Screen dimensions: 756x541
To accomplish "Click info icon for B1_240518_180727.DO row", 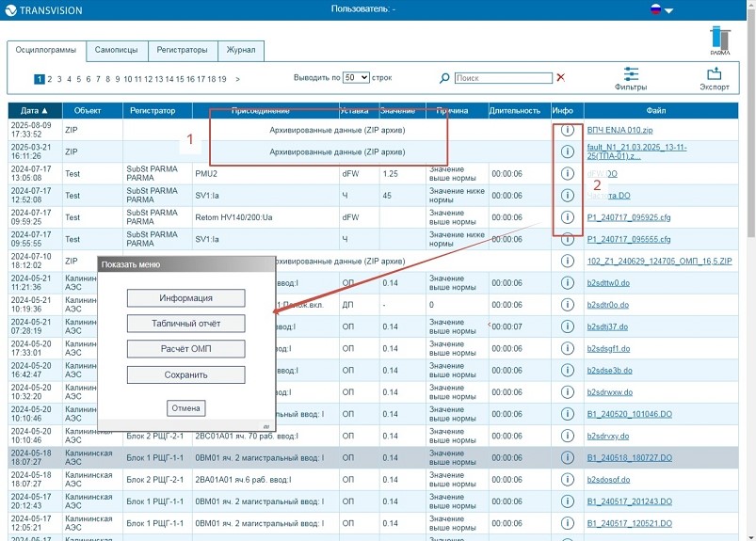I will 568,457.
